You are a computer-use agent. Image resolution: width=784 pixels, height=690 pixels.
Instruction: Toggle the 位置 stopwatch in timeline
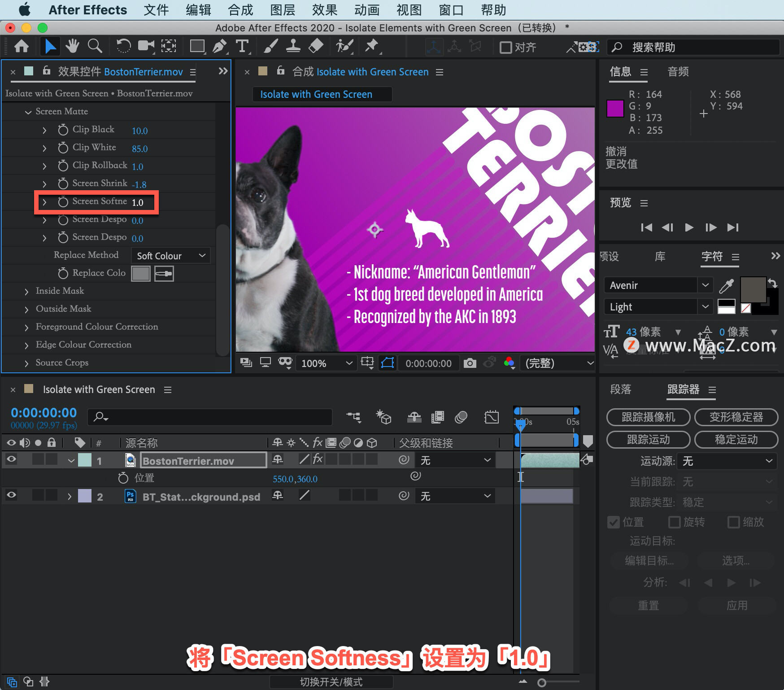[123, 478]
